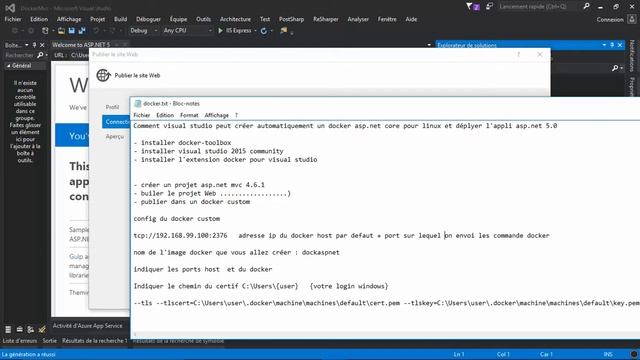Click the check-mark icon in bottom-left panel
This screenshot has width=640, height=360.
42,329
